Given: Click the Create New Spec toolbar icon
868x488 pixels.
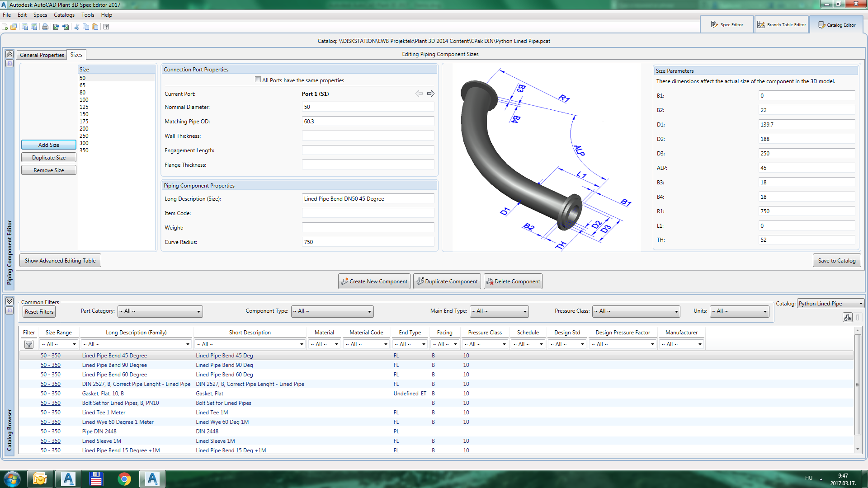Looking at the screenshot, I should click(x=5, y=27).
